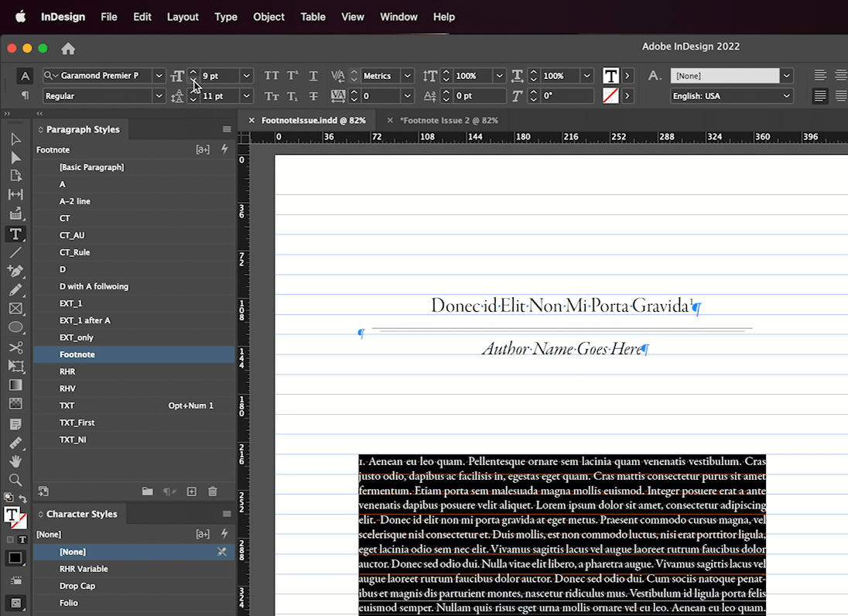
Task: Select the Selection tool arrow
Action: [x=15, y=139]
